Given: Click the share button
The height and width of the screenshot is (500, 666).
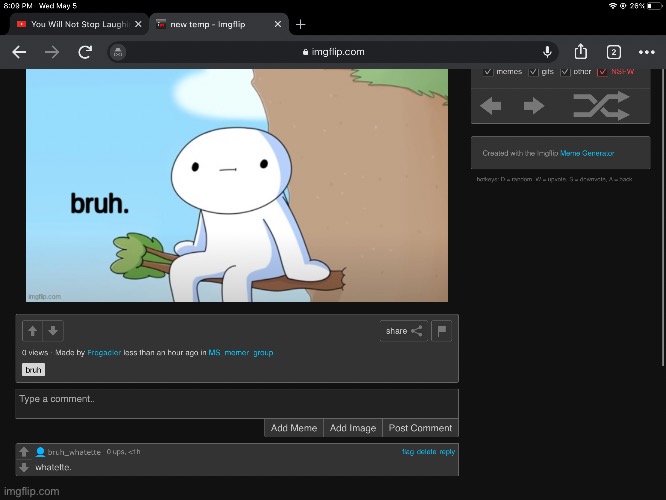Looking at the screenshot, I should tap(404, 331).
